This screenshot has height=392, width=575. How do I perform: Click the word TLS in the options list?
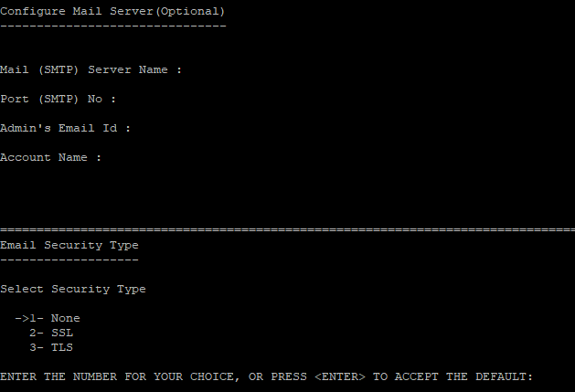(62, 347)
